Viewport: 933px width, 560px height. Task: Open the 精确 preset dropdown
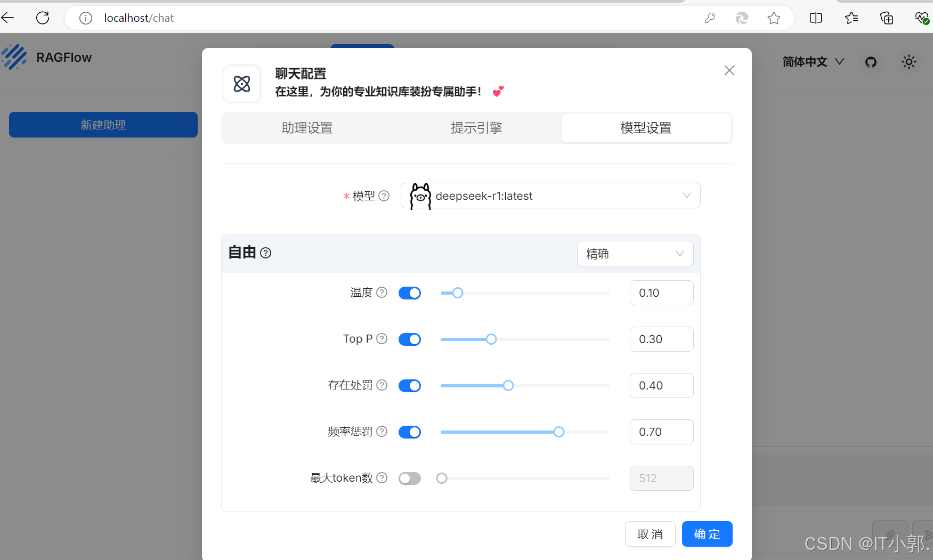click(635, 254)
